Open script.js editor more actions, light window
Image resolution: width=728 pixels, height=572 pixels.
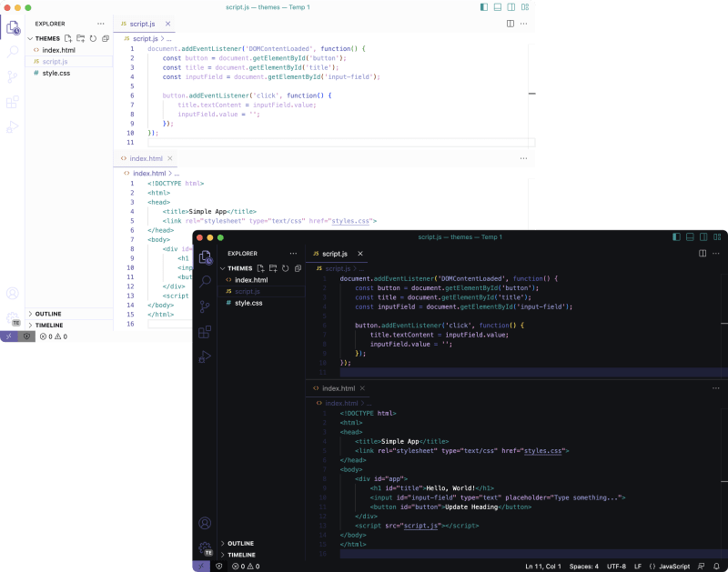[x=524, y=24]
